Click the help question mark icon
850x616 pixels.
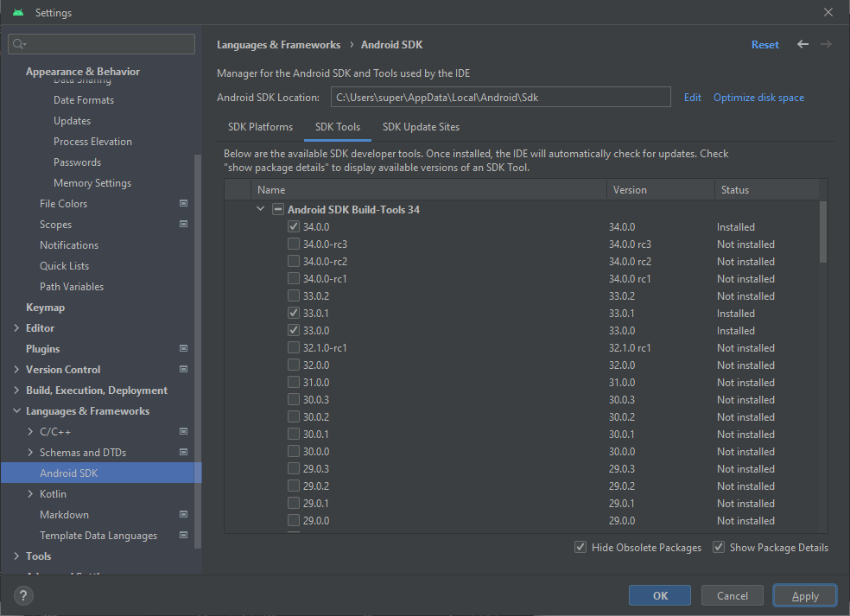pyautogui.click(x=23, y=595)
